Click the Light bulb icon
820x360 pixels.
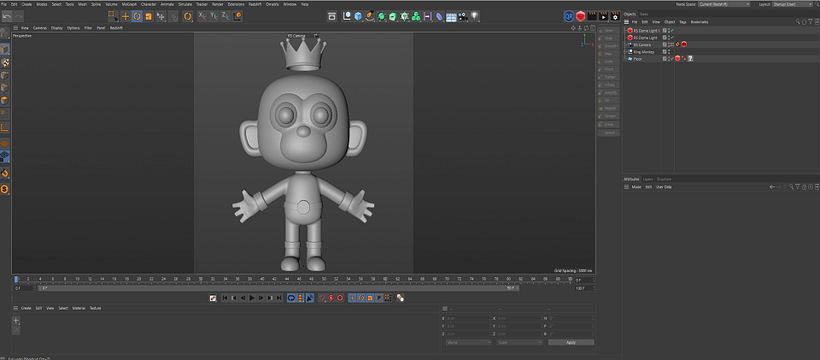tap(474, 16)
